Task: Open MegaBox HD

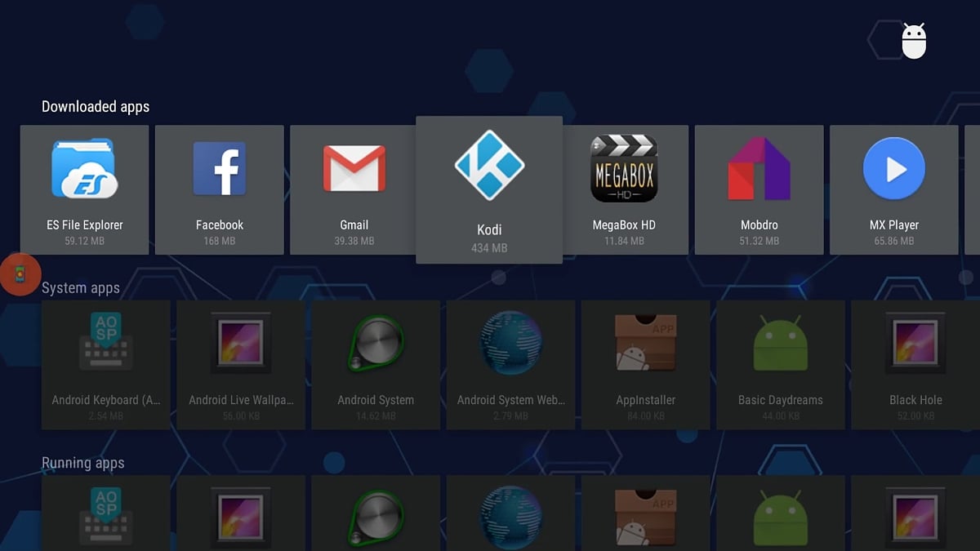Action: [x=624, y=188]
